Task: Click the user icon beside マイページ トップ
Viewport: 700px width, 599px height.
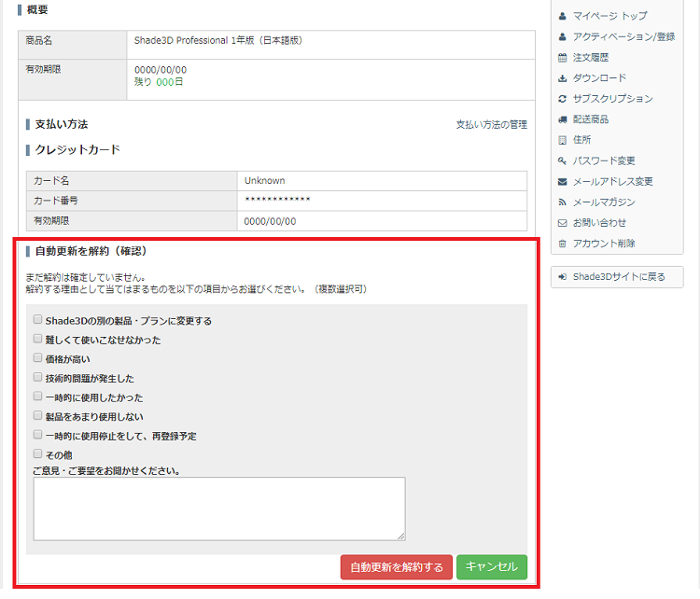Action: (x=563, y=16)
